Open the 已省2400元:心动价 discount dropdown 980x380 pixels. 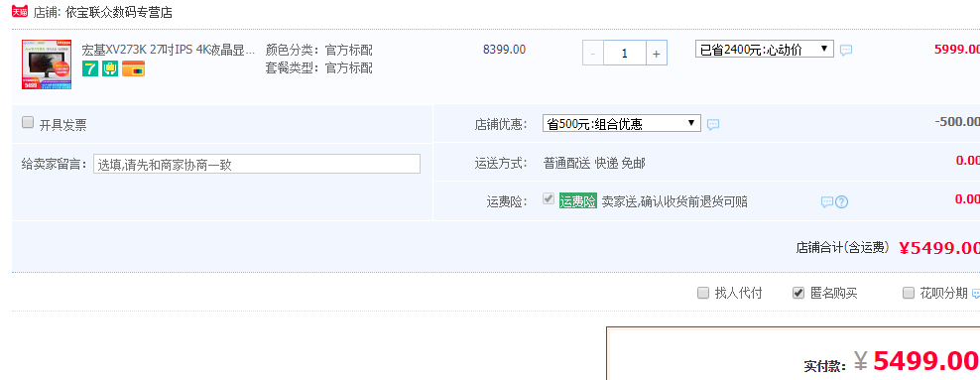(765, 49)
